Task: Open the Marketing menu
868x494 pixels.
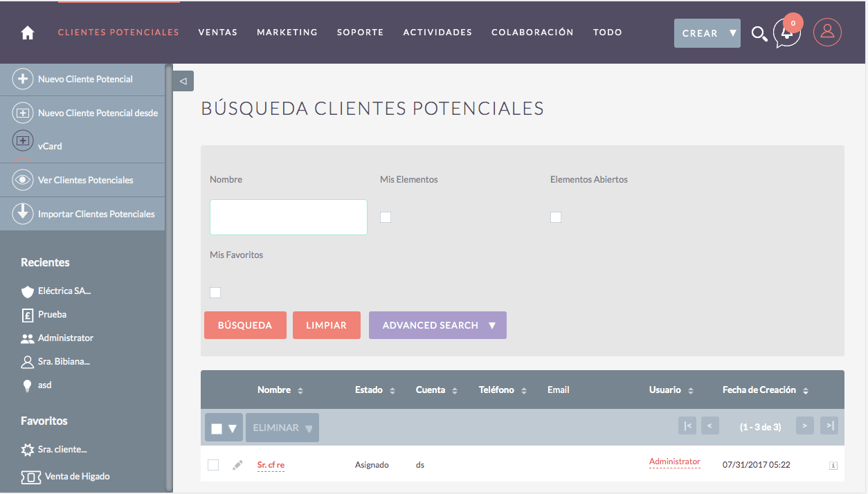Action: (287, 33)
